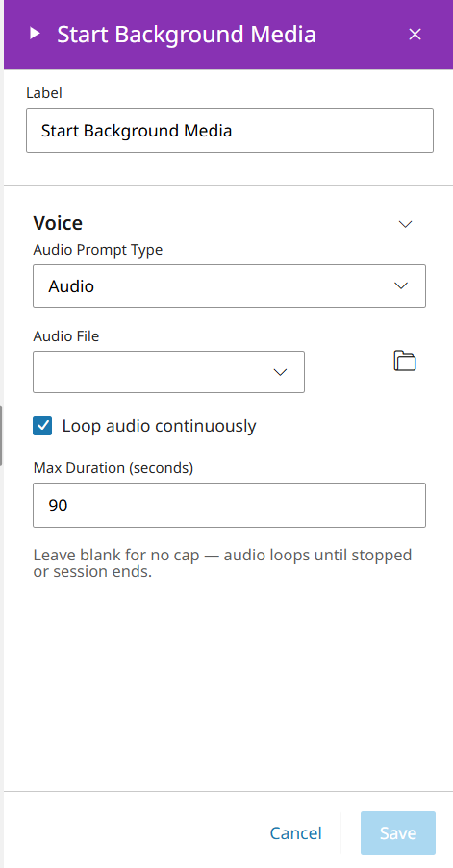
Task: Click the arrow on the Audio dropdown
Action: (x=401, y=285)
